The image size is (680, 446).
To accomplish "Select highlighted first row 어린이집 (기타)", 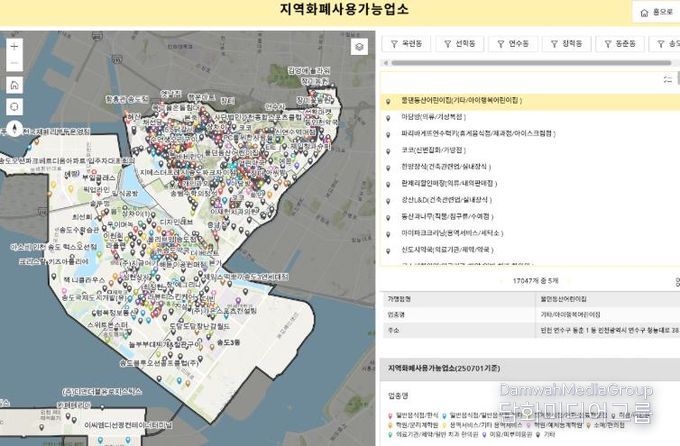I will [x=530, y=101].
